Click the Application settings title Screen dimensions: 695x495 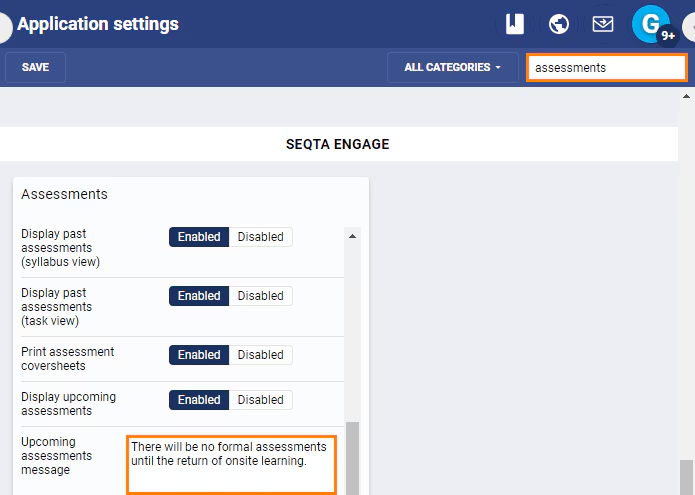tap(98, 24)
